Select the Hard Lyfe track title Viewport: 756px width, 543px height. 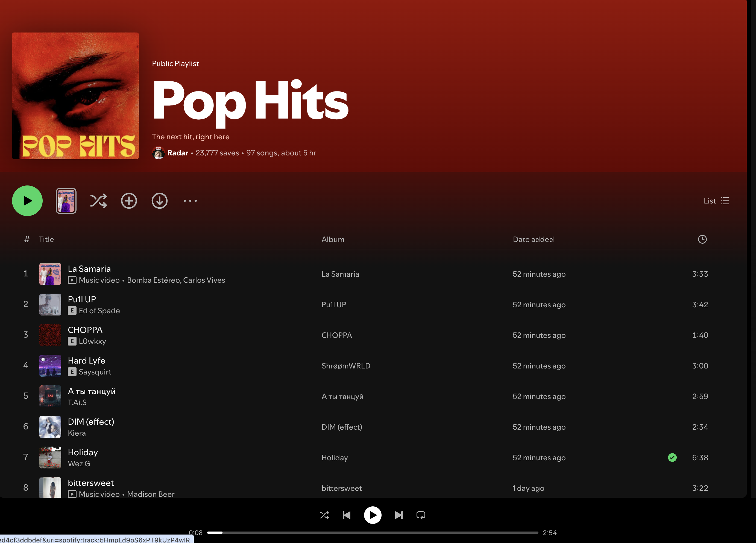click(87, 361)
